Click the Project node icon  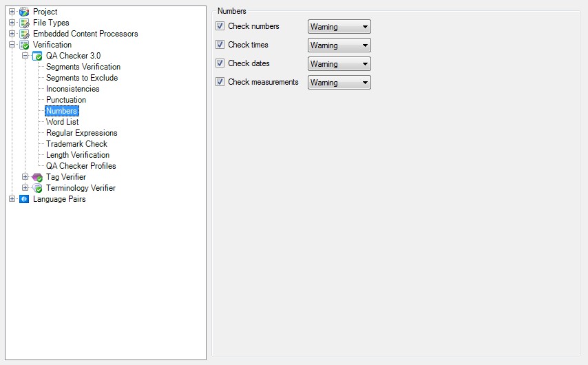24,12
